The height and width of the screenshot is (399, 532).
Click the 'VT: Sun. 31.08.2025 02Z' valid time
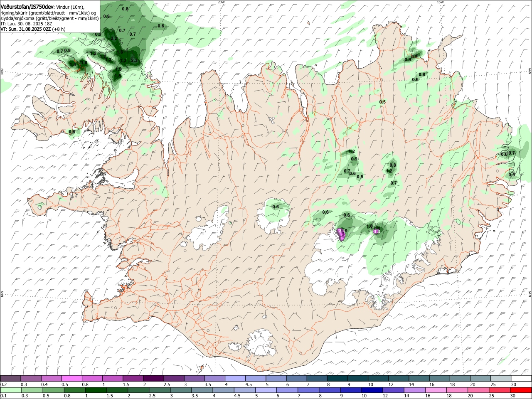[x=27, y=30]
